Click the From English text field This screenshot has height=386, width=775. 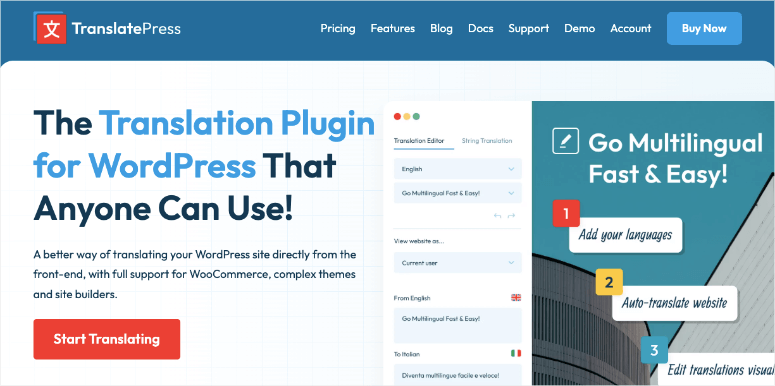[x=458, y=326]
